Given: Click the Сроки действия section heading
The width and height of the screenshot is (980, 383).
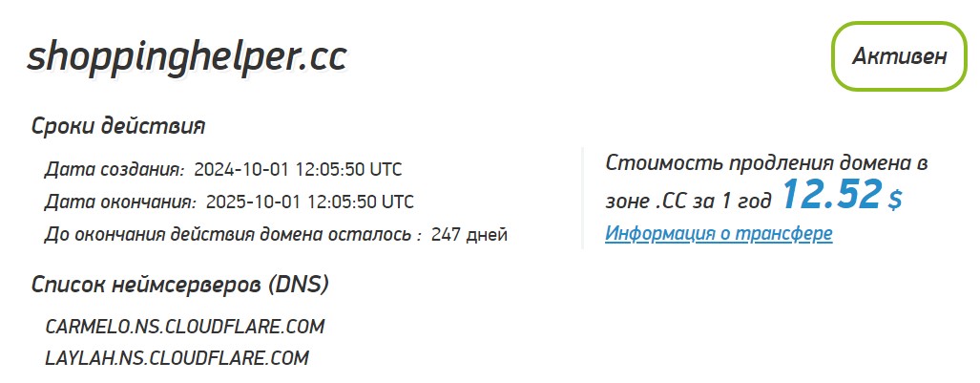Looking at the screenshot, I should [118, 127].
